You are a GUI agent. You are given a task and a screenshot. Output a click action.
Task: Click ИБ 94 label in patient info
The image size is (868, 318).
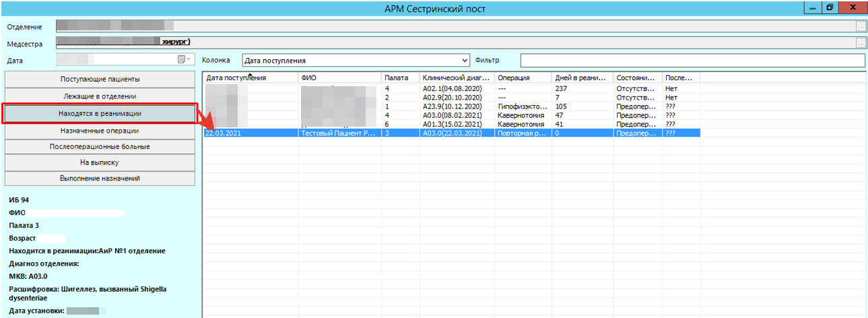[19, 200]
